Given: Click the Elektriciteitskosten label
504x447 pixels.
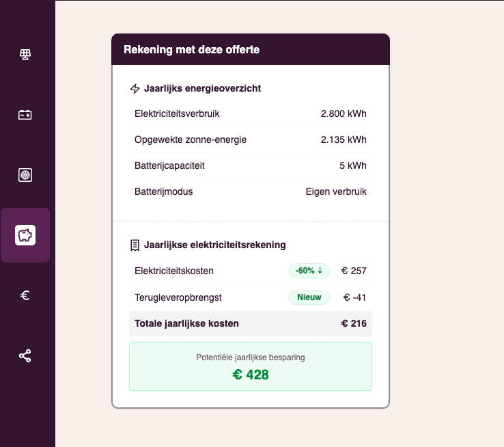Looking at the screenshot, I should pos(174,271).
